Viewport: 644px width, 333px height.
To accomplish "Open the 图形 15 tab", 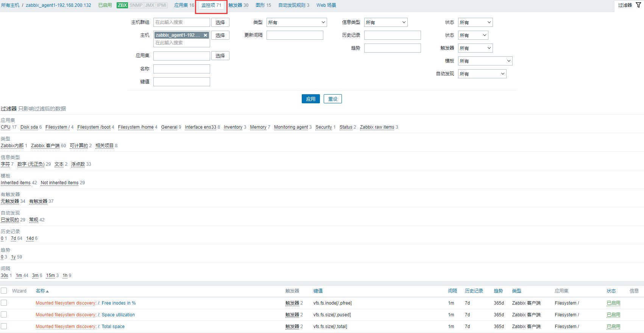I will [x=263, y=5].
